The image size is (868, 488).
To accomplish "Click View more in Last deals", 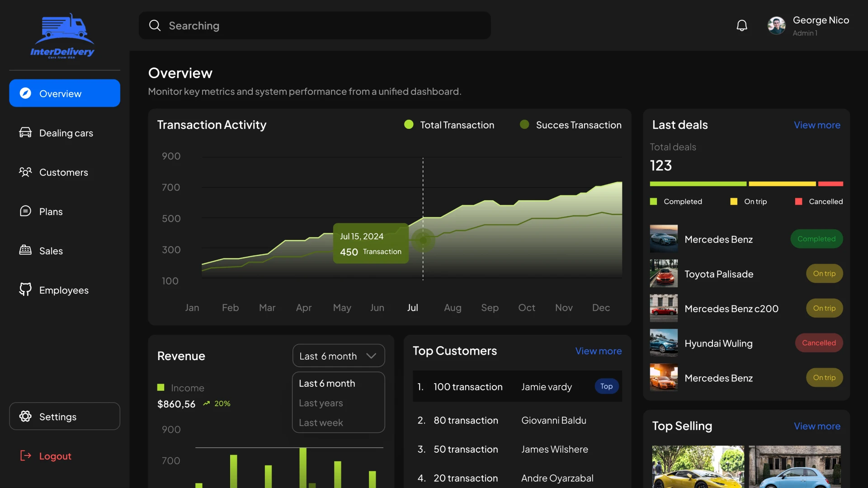I will click(817, 125).
